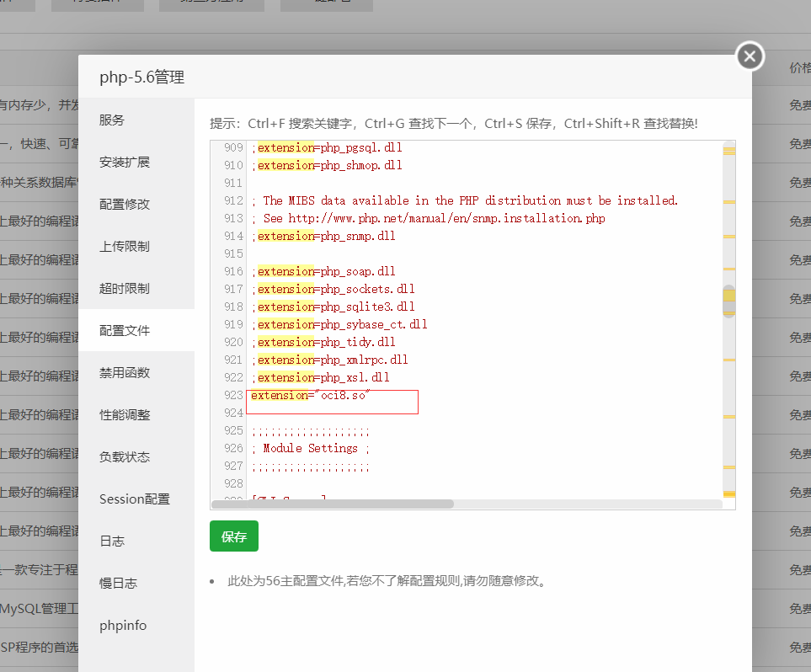Click line ;extension=php_sockets.dll
Image resolution: width=811 pixels, height=672 pixels.
[x=333, y=289]
